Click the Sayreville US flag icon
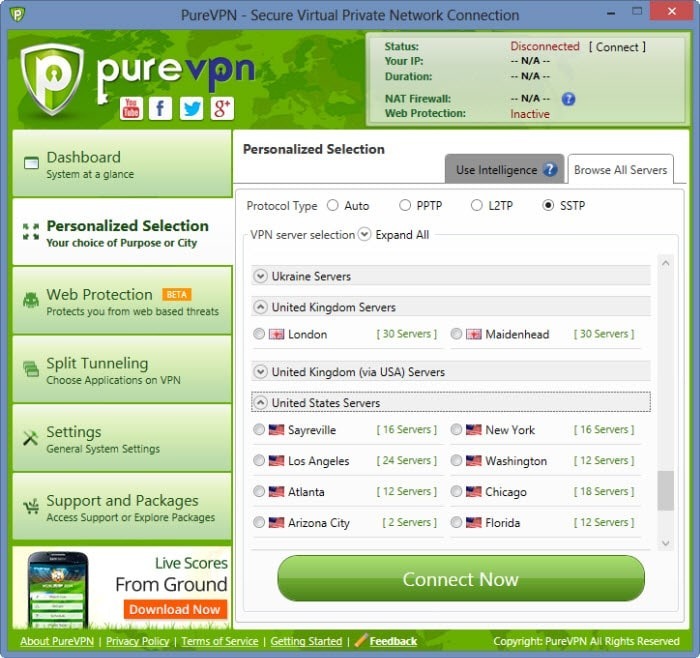Screen dimensions: 700x658 pyautogui.click(x=276, y=429)
